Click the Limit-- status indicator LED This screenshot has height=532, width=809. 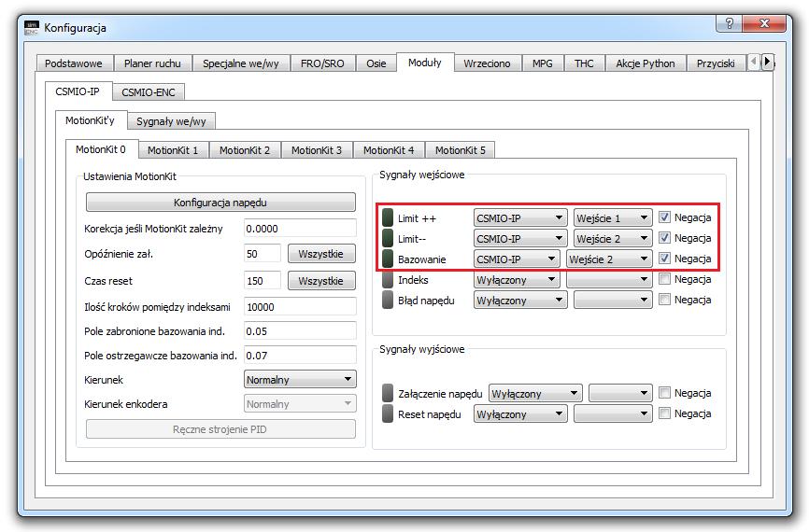(388, 238)
